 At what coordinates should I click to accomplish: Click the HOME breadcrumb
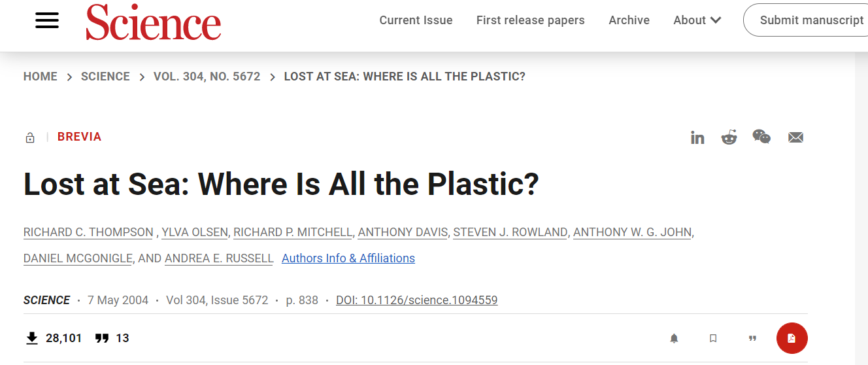41,77
